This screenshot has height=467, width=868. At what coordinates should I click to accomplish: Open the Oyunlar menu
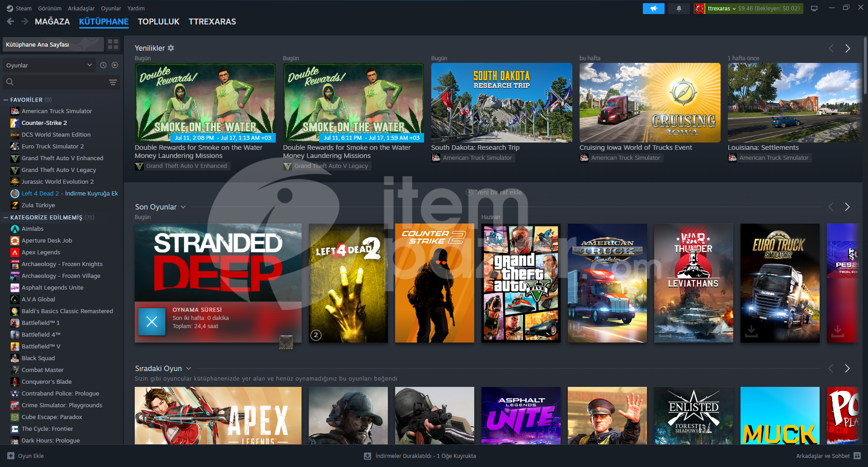[111, 8]
